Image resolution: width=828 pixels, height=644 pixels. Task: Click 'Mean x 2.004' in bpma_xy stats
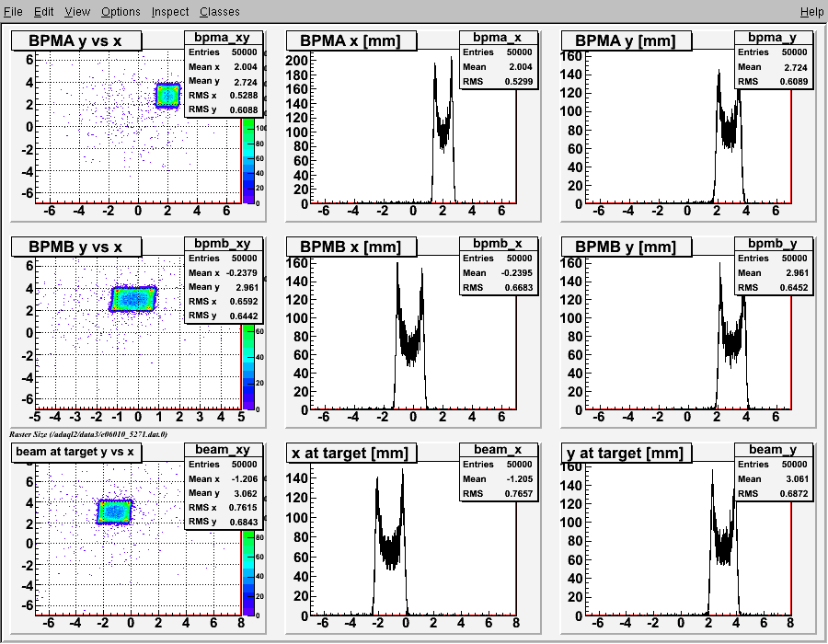point(223,67)
